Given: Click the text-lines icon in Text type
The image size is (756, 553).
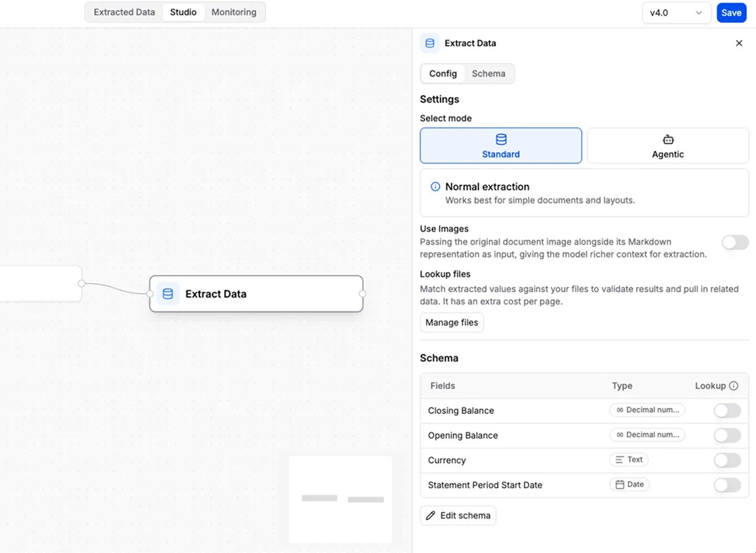Looking at the screenshot, I should (x=620, y=460).
